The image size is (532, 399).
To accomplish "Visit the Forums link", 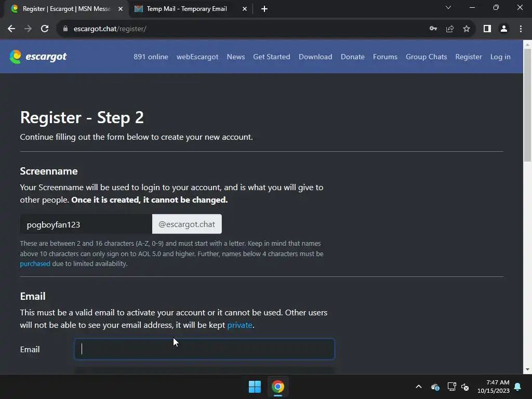I will (385, 57).
